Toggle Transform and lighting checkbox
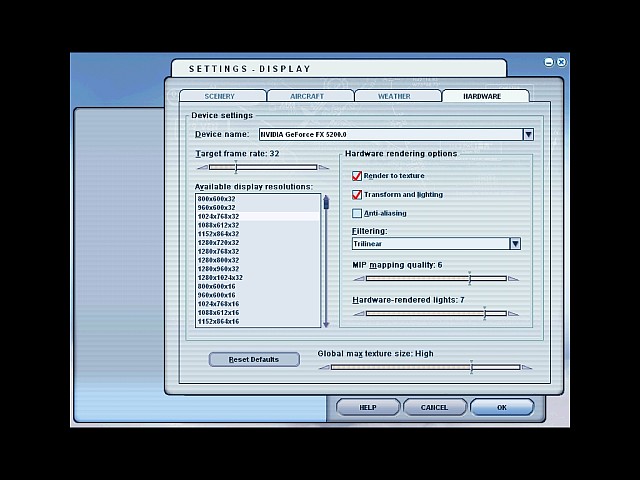640x480 pixels. pyautogui.click(x=357, y=194)
